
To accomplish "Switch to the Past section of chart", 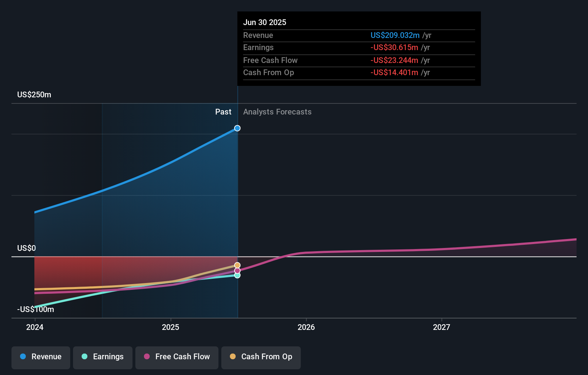I will pos(223,112).
